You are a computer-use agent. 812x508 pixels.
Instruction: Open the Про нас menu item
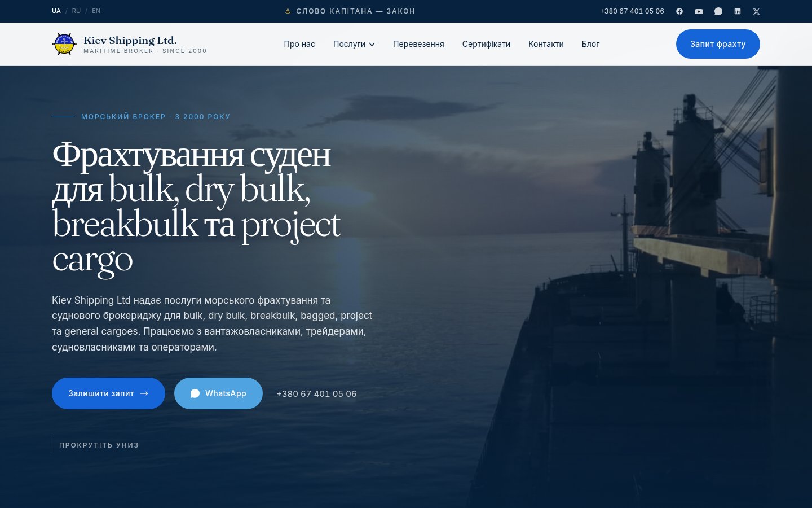point(299,44)
